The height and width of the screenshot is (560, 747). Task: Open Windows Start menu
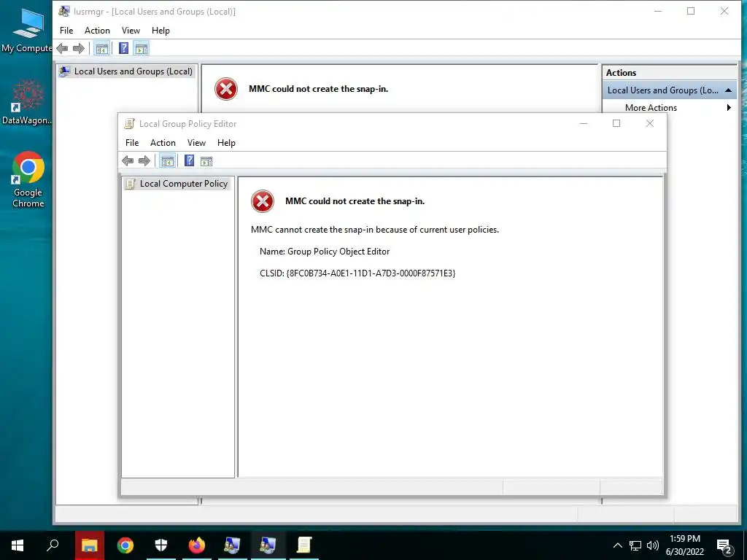pos(18,545)
